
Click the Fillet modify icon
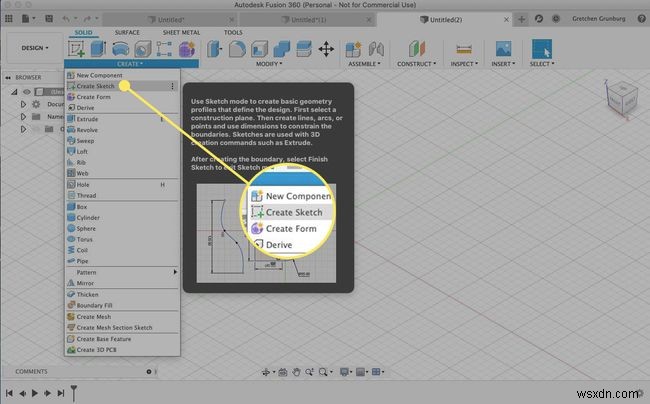237,49
